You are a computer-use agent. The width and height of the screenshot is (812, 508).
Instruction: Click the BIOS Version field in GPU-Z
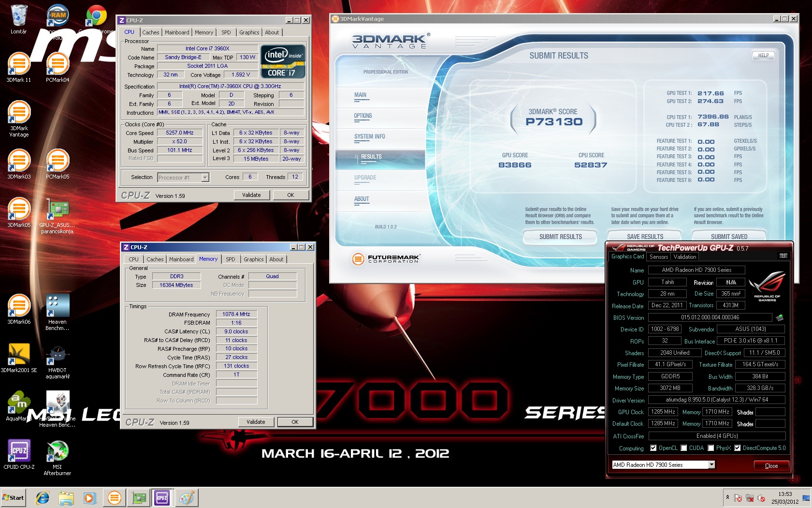coord(710,318)
